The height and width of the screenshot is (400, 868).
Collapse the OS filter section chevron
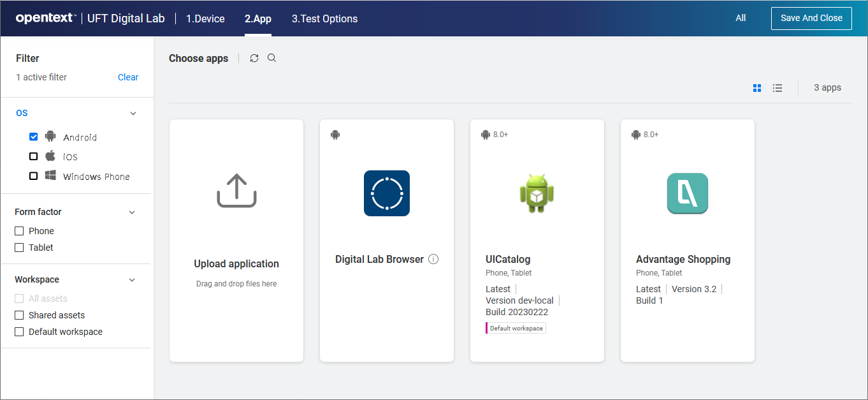click(x=133, y=114)
